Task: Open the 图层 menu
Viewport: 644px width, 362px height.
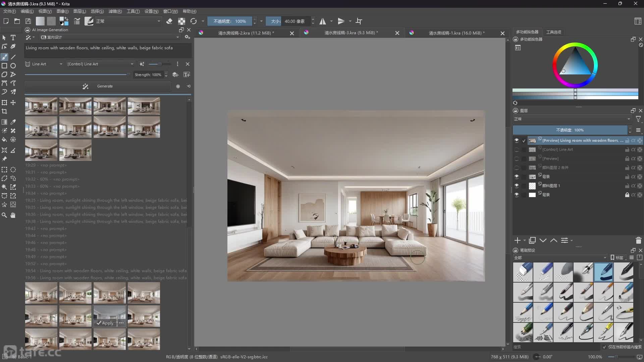Action: point(79,11)
